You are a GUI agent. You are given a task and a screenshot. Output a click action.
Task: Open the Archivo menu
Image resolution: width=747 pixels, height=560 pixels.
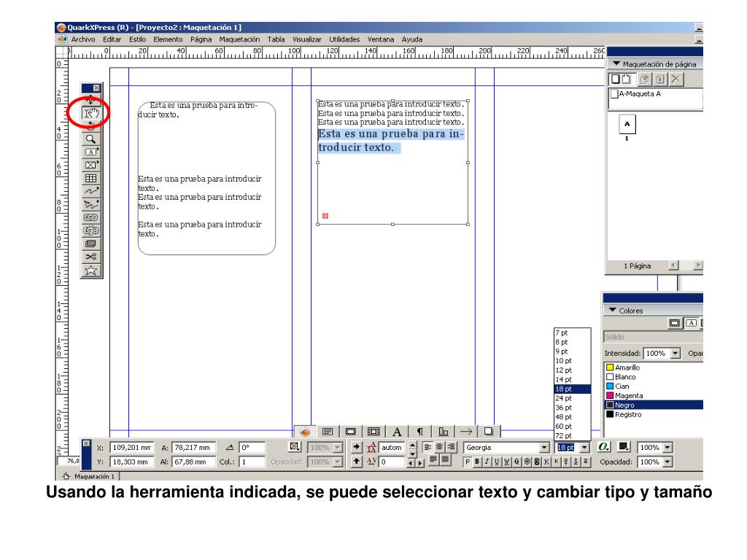tap(83, 39)
